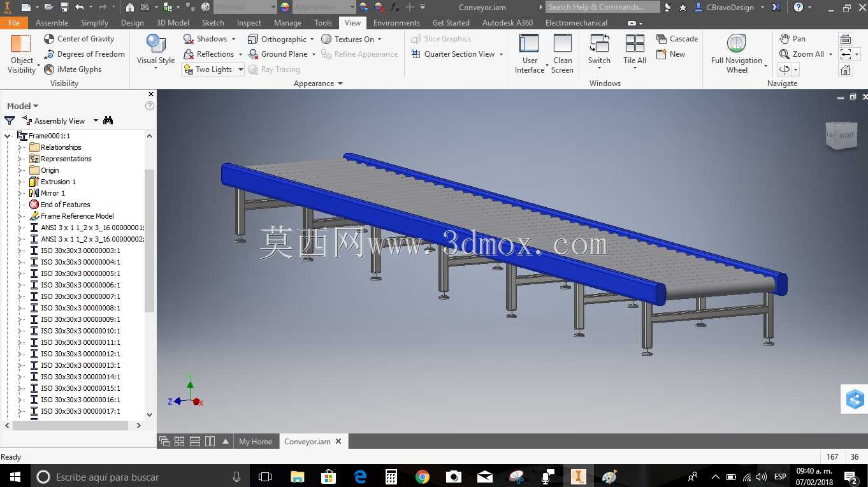Open the Help question mark icon
This screenshot has width=868, height=487.
799,7
